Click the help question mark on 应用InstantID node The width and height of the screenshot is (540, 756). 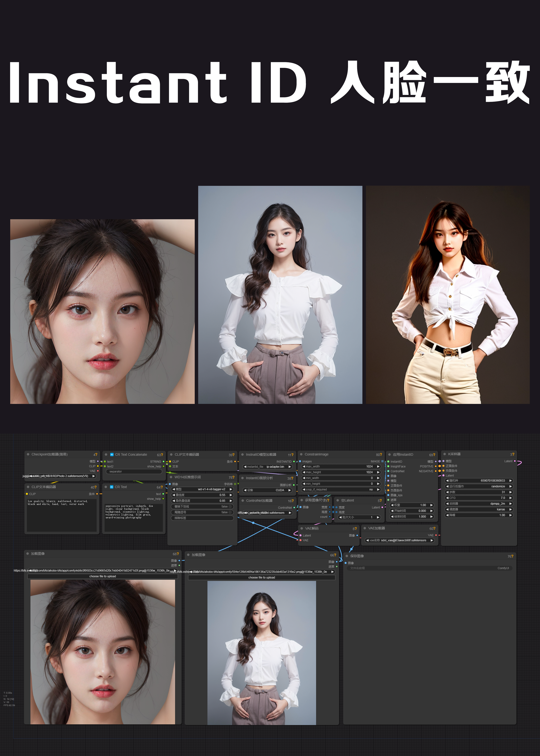(x=434, y=455)
